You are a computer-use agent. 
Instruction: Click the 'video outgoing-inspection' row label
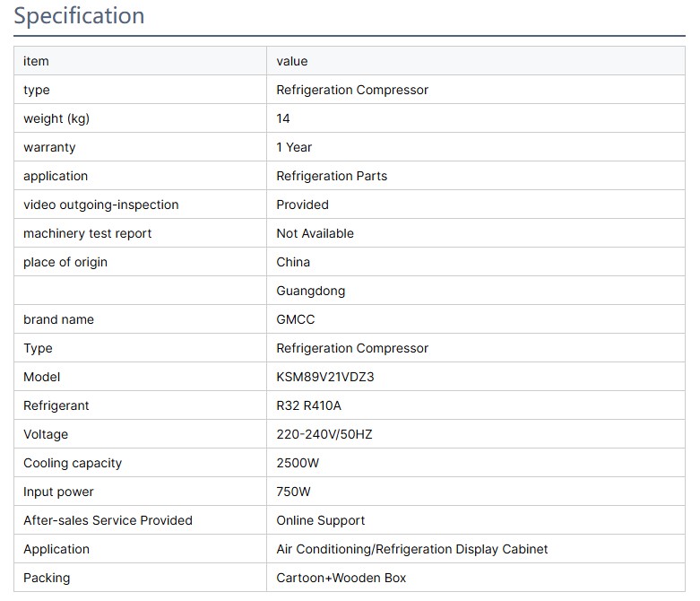100,205
